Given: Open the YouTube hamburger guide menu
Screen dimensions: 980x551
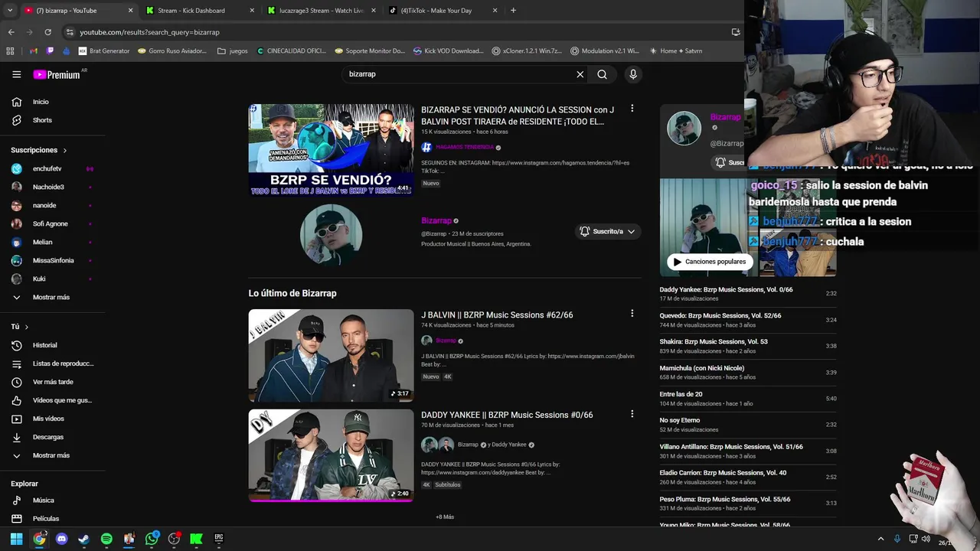Looking at the screenshot, I should [16, 74].
